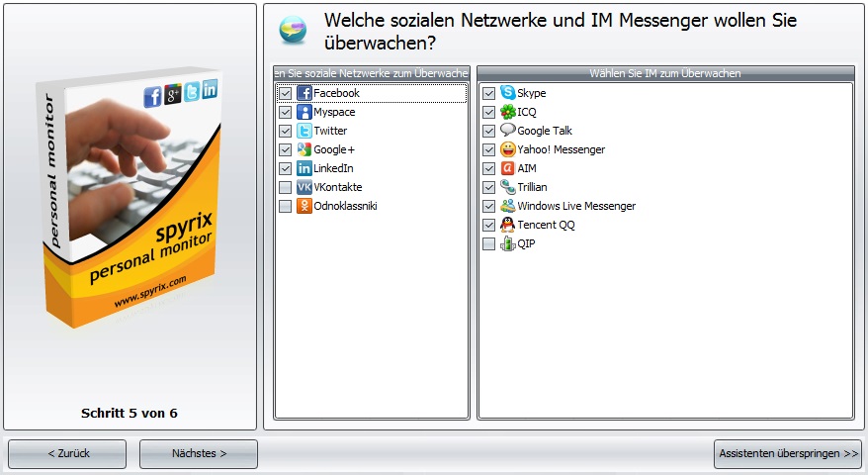868x475 pixels.
Task: Click the AIM icon
Action: (507, 168)
